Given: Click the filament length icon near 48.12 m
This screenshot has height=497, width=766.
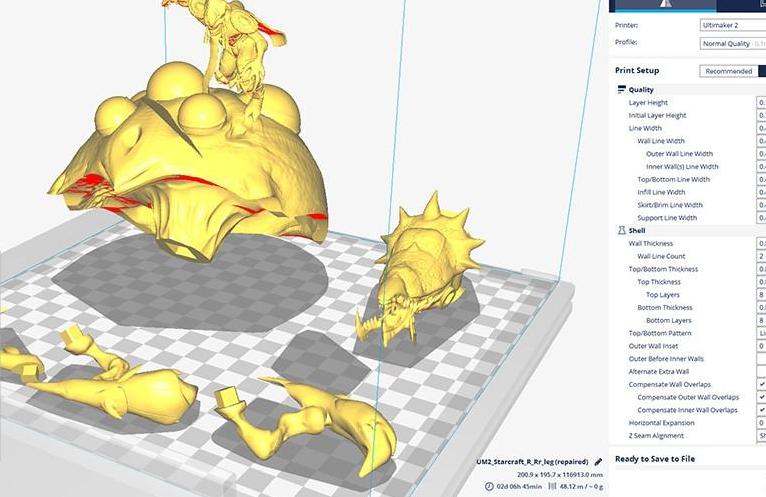Looking at the screenshot, I should (x=552, y=486).
